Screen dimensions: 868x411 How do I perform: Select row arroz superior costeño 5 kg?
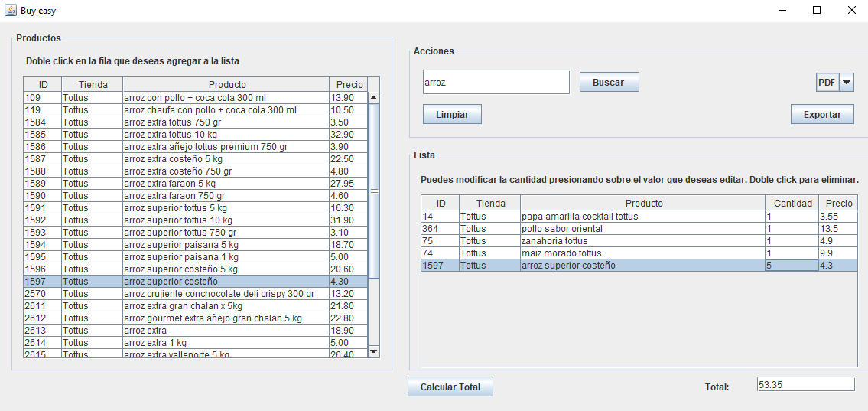pos(196,269)
